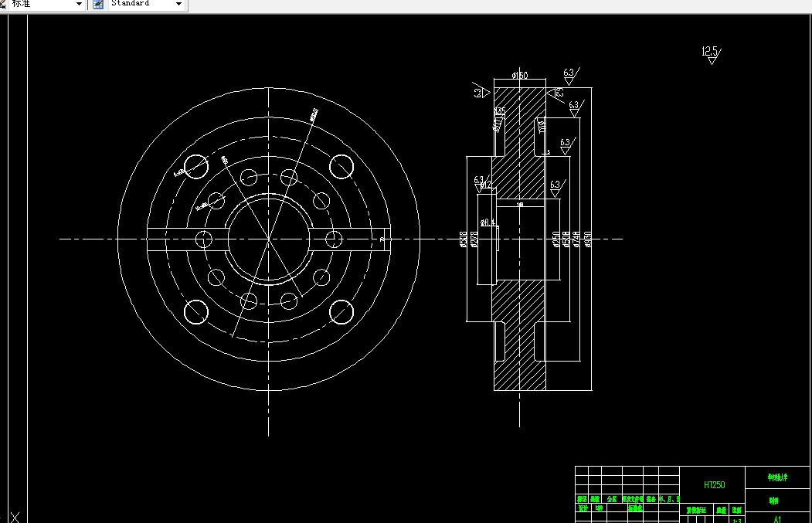Select the ø278 vertical dimension text

pyautogui.click(x=474, y=239)
